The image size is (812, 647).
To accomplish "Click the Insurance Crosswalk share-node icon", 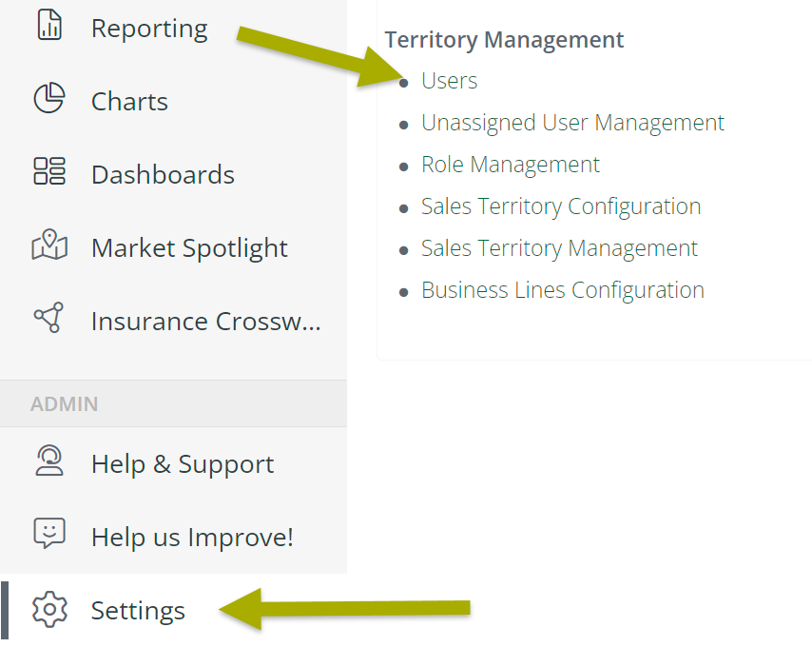I will coord(48,317).
